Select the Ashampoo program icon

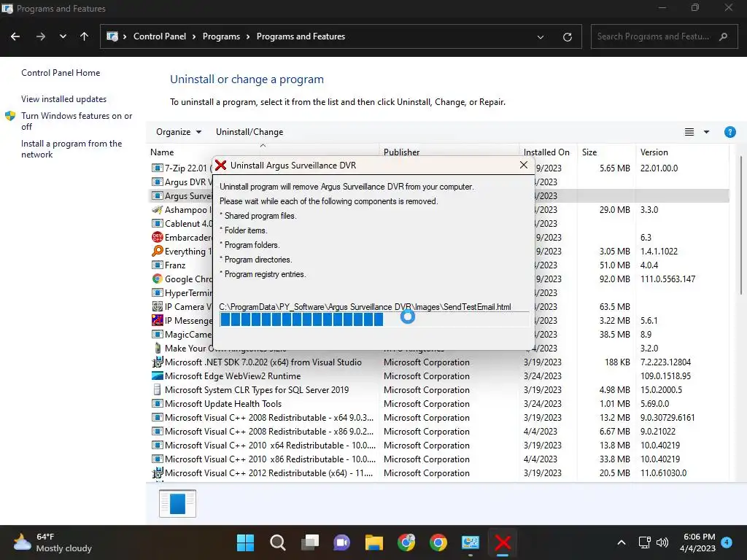click(x=158, y=209)
